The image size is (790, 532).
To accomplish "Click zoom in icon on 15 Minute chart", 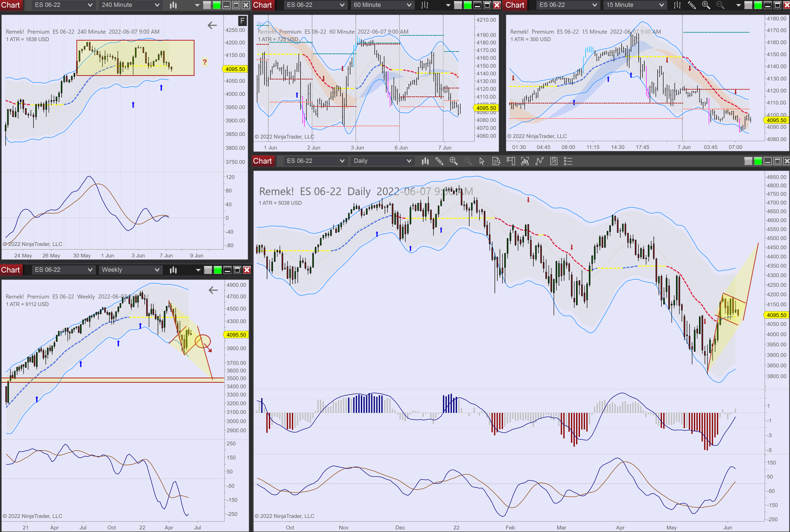I will (x=706, y=5).
